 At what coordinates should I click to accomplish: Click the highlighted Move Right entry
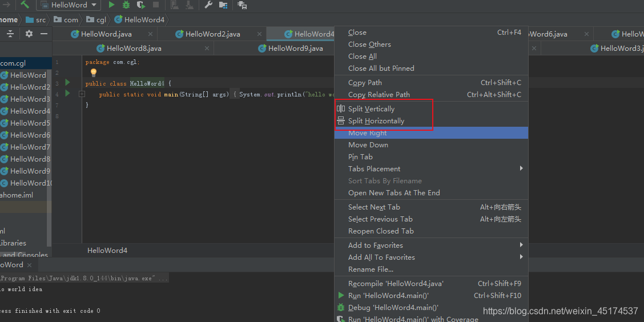coord(431,132)
